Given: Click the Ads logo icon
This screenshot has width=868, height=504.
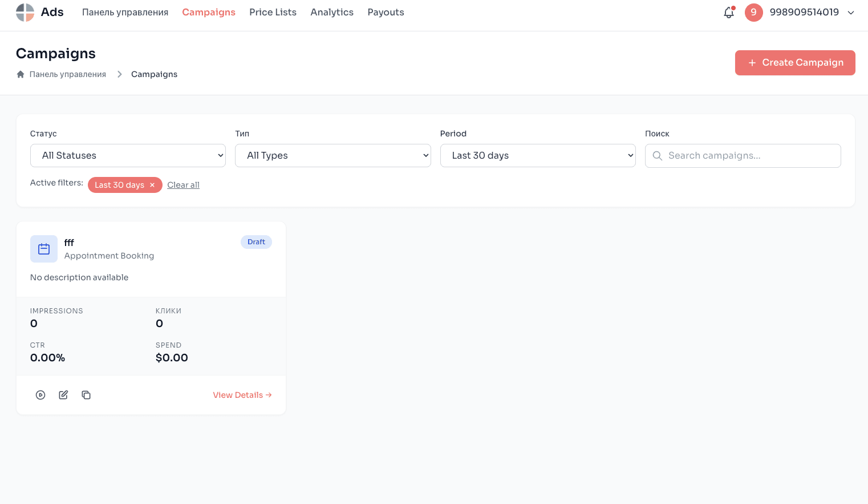Looking at the screenshot, I should pyautogui.click(x=25, y=13).
